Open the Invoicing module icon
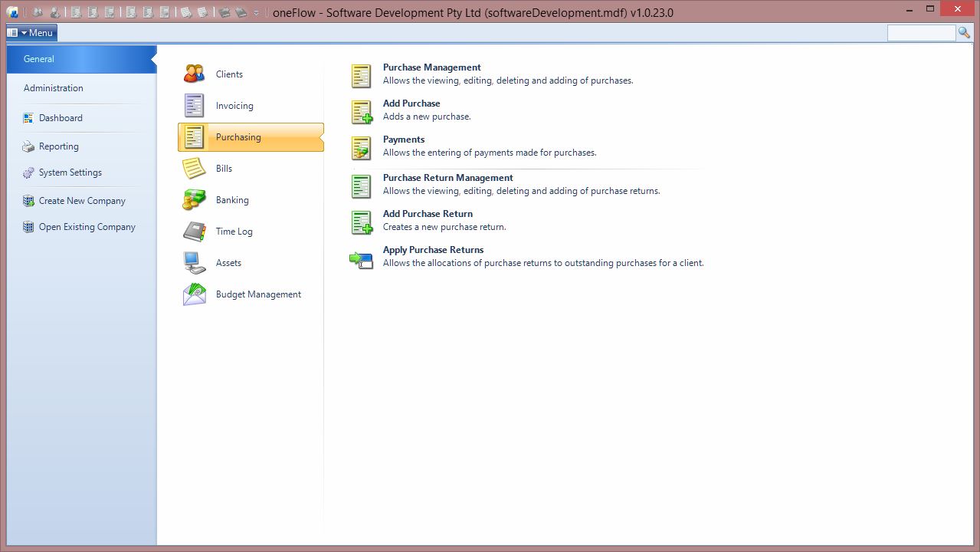Image resolution: width=980 pixels, height=552 pixels. point(194,105)
